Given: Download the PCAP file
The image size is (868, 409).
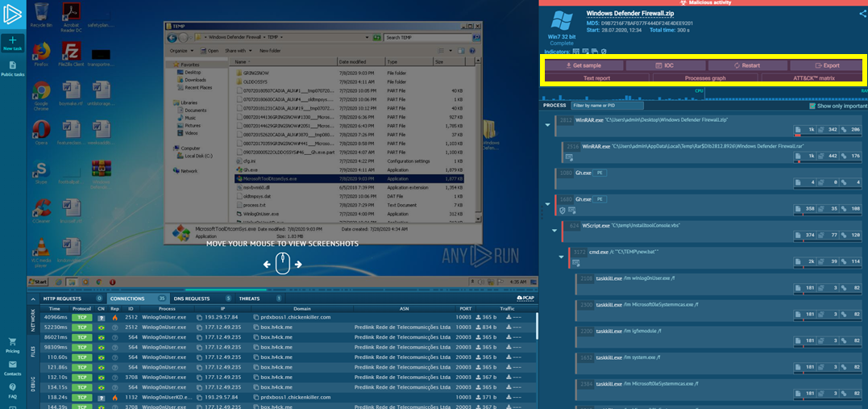Looking at the screenshot, I should pos(525,298).
